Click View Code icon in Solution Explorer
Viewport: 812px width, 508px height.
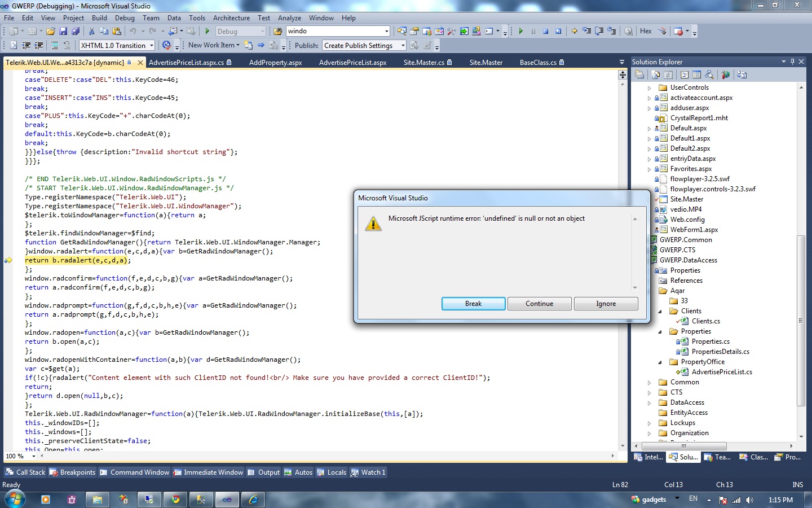click(x=684, y=75)
